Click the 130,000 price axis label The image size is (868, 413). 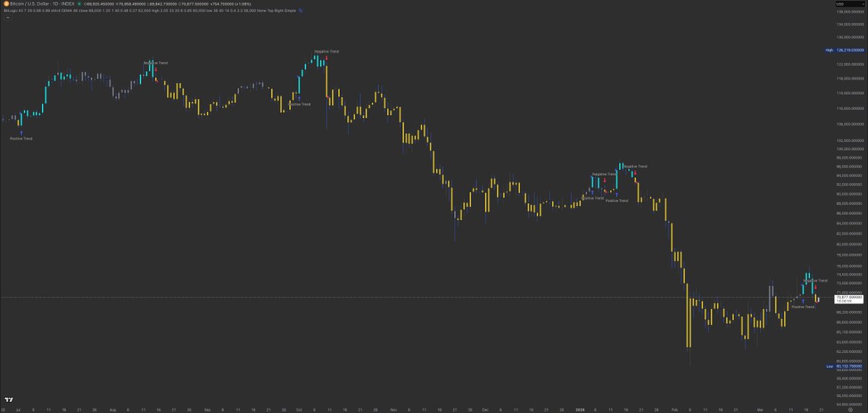pos(850,37)
